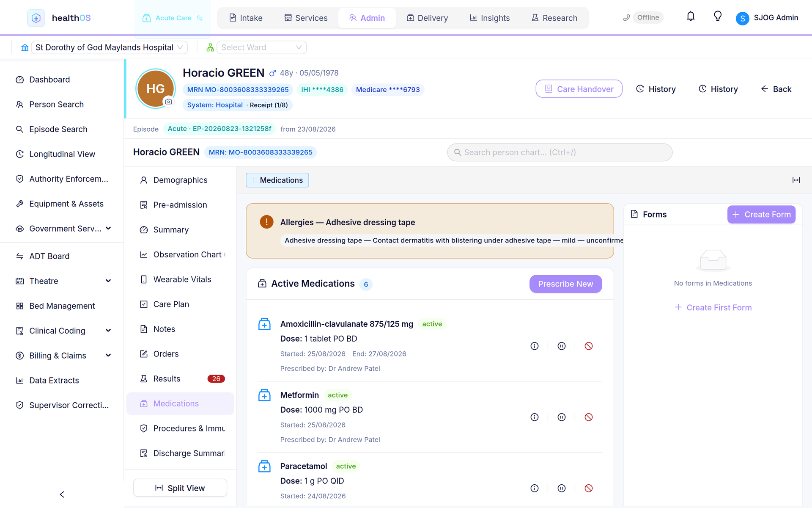Click the healthOS logo icon

pyautogui.click(x=36, y=18)
